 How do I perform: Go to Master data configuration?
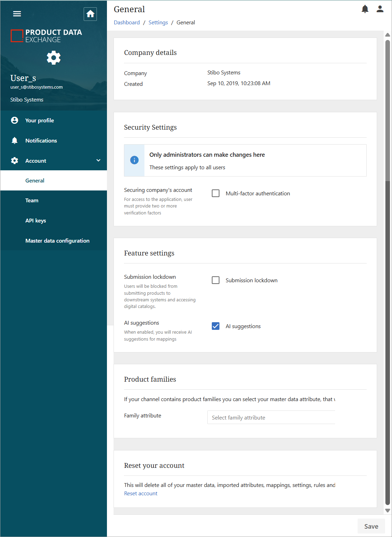click(57, 241)
